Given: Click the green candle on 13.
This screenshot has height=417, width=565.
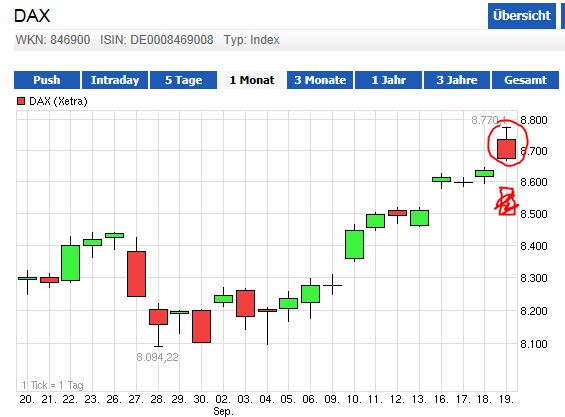Looking at the screenshot, I should [419, 218].
